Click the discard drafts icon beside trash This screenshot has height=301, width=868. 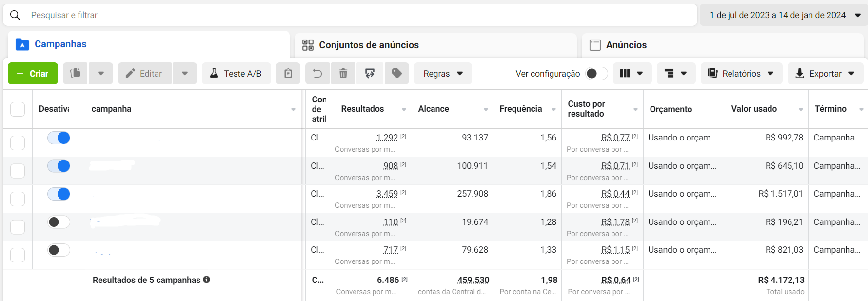click(x=370, y=73)
